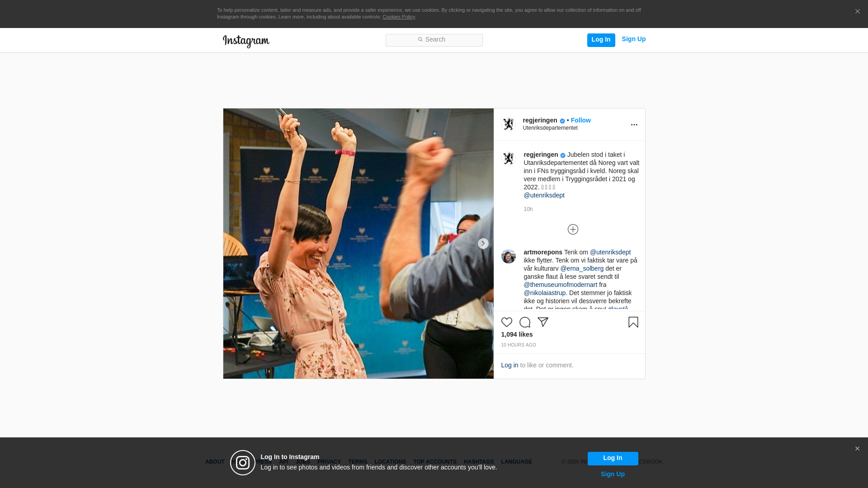Click regjeringen avatar beside caption

pyautogui.click(x=509, y=159)
